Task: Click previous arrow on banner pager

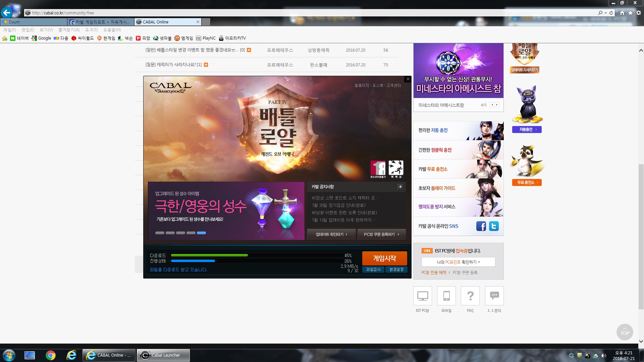Action: pos(492,105)
